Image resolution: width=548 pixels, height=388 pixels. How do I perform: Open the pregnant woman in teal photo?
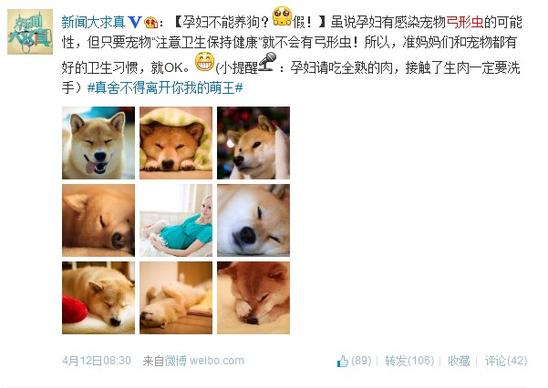pos(176,221)
